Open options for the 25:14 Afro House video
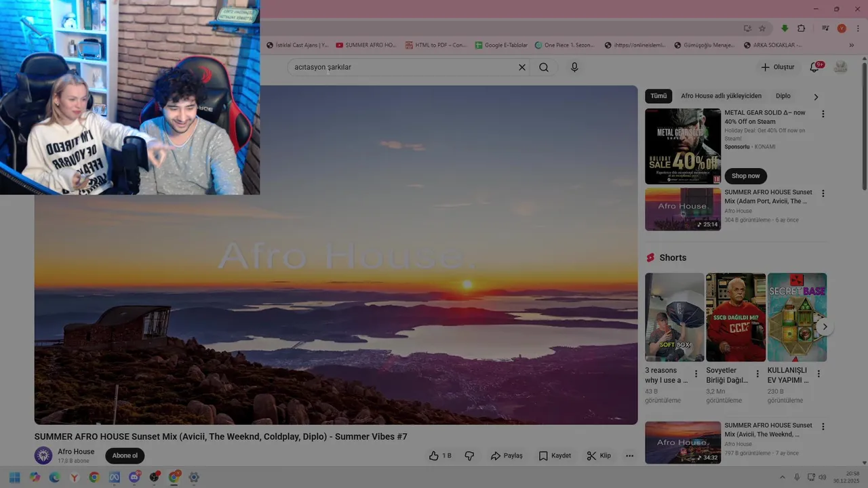The height and width of the screenshot is (488, 868). (x=823, y=193)
